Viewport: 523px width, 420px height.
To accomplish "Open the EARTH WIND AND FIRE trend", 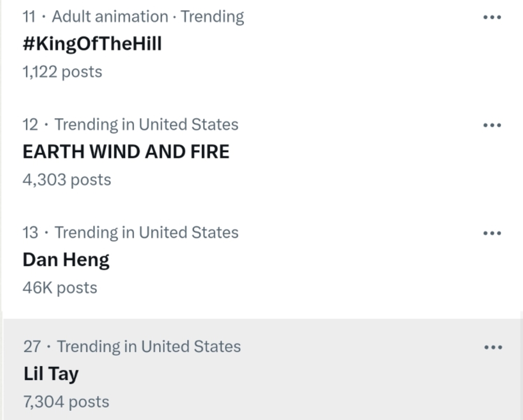I will (126, 152).
